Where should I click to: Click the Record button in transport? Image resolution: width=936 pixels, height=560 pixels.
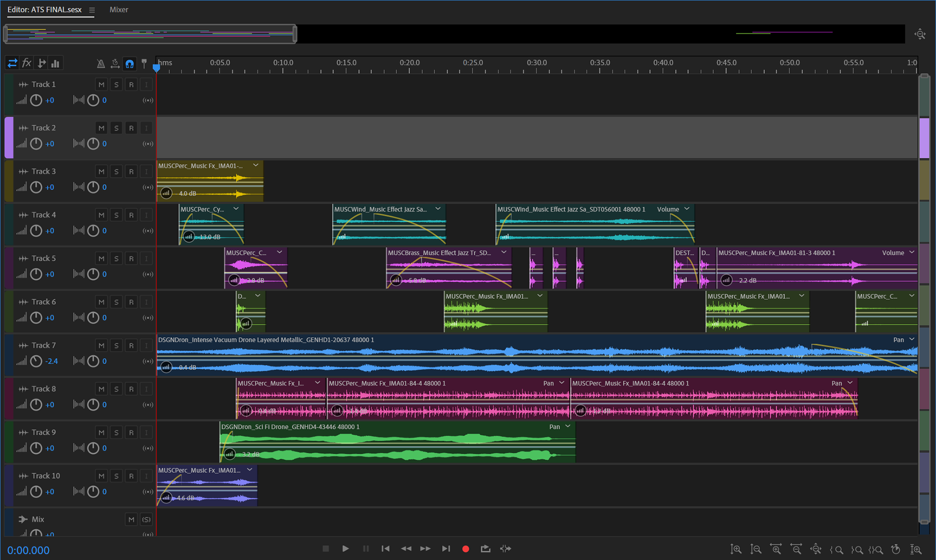[x=466, y=549]
